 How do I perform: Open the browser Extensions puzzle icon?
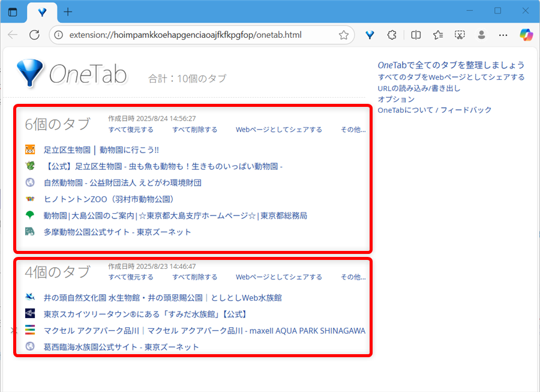(392, 35)
